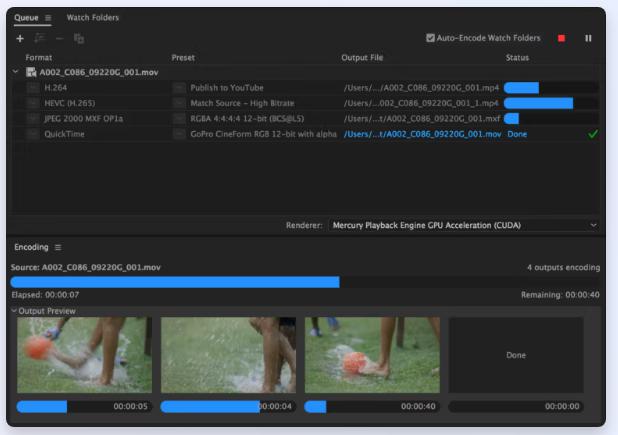Click the JPEG 2000 MXF OP1a format label
Viewport: 618px width, 435px height.
84,119
